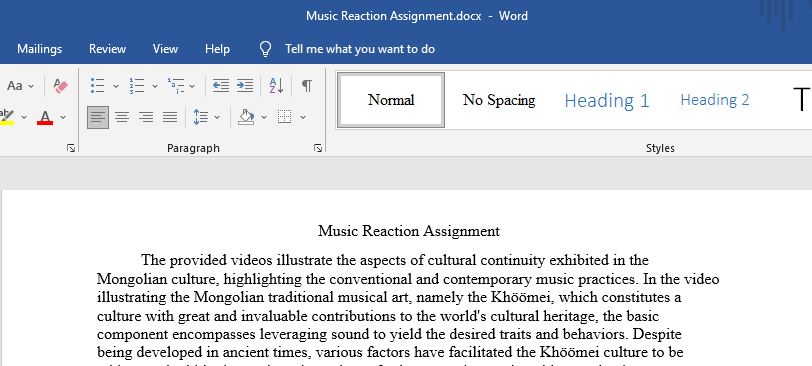Open the Numbering library dropdown arrow

pyautogui.click(x=154, y=86)
